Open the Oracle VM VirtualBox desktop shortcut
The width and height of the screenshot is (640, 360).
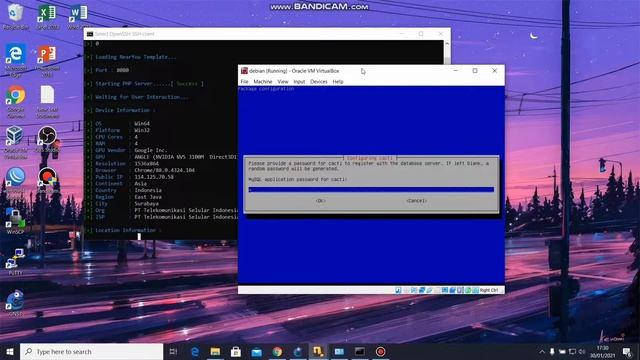coord(16,142)
